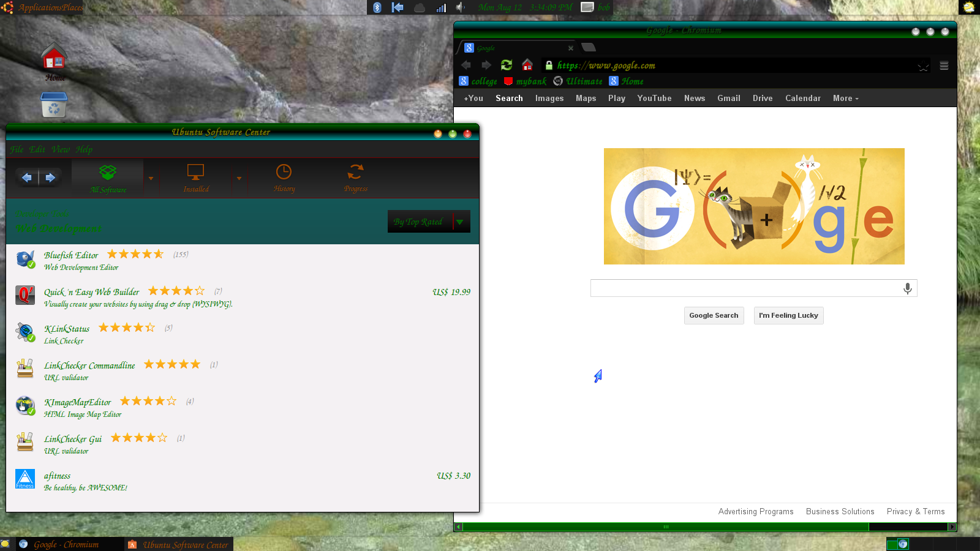980x551 pixels.
Task: Expand All Software dropdown arrow
Action: pos(151,178)
